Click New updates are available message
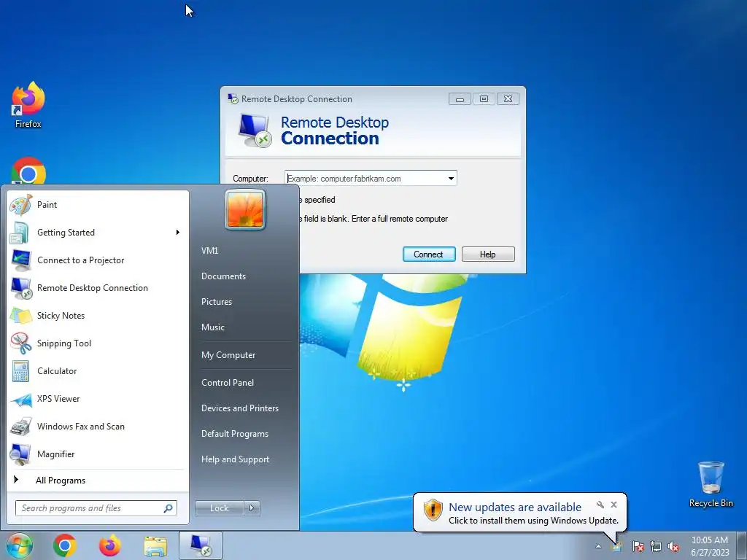The height and width of the screenshot is (560, 747). (515, 507)
